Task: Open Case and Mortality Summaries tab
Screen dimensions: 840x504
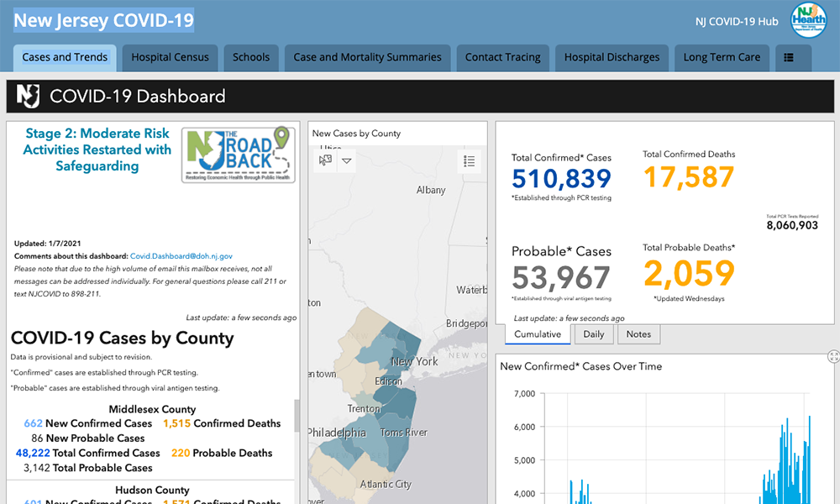Action: point(368,57)
